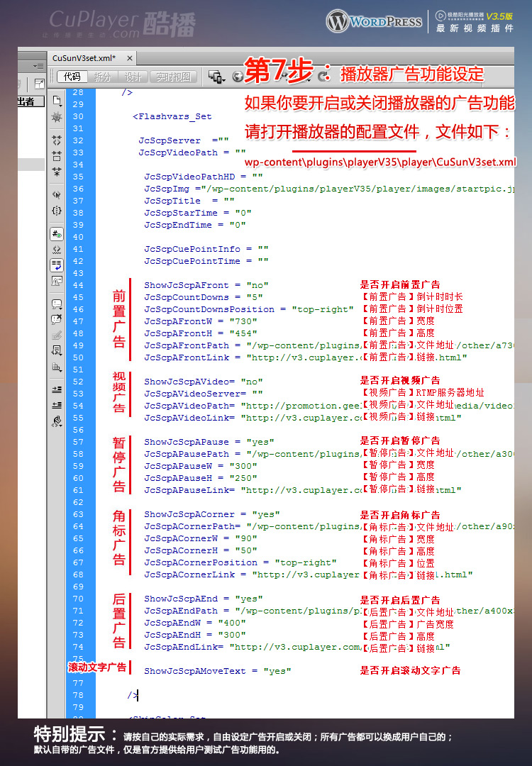Open the Format Source Code dropdown
The width and height of the screenshot is (532, 766).
pos(57,421)
